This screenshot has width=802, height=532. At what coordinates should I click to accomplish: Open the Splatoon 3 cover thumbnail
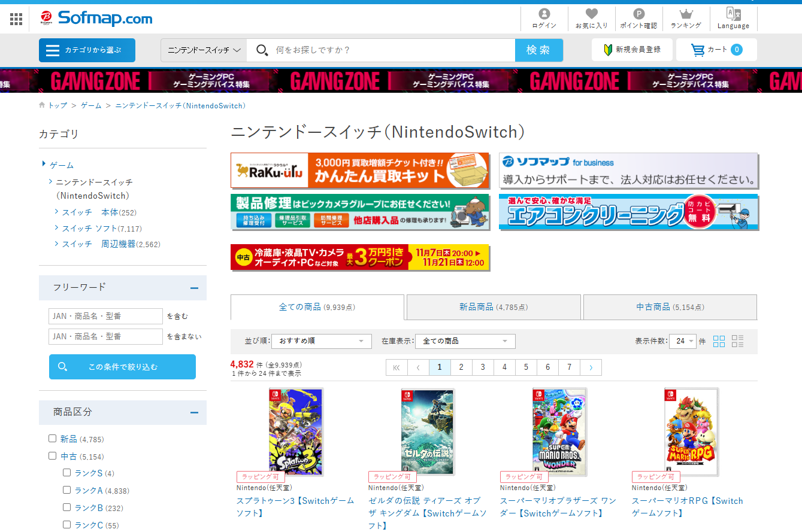[296, 431]
